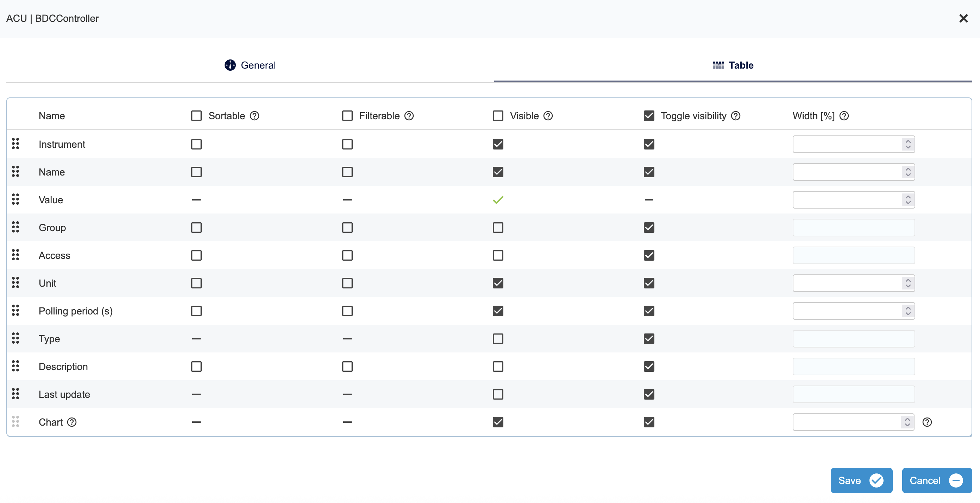Click the help icon beside the Chart row label
This screenshot has width=980, height=503.
tap(72, 422)
